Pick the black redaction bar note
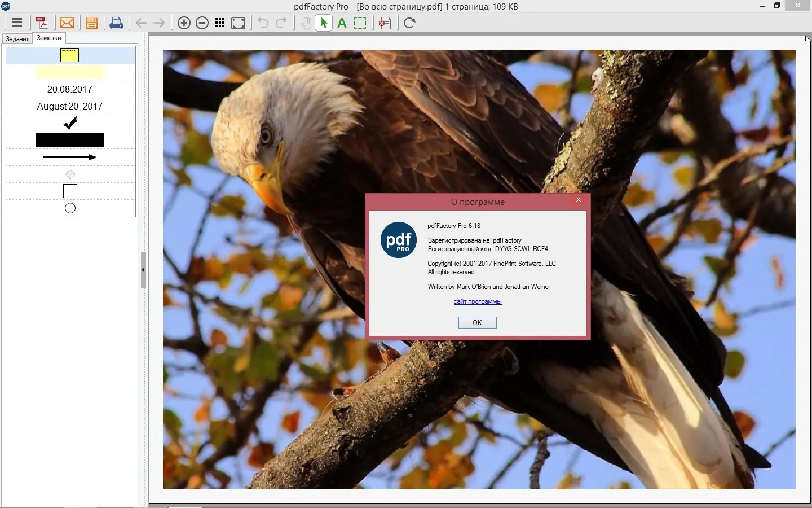Screen dimensions: 812x508 70,140
